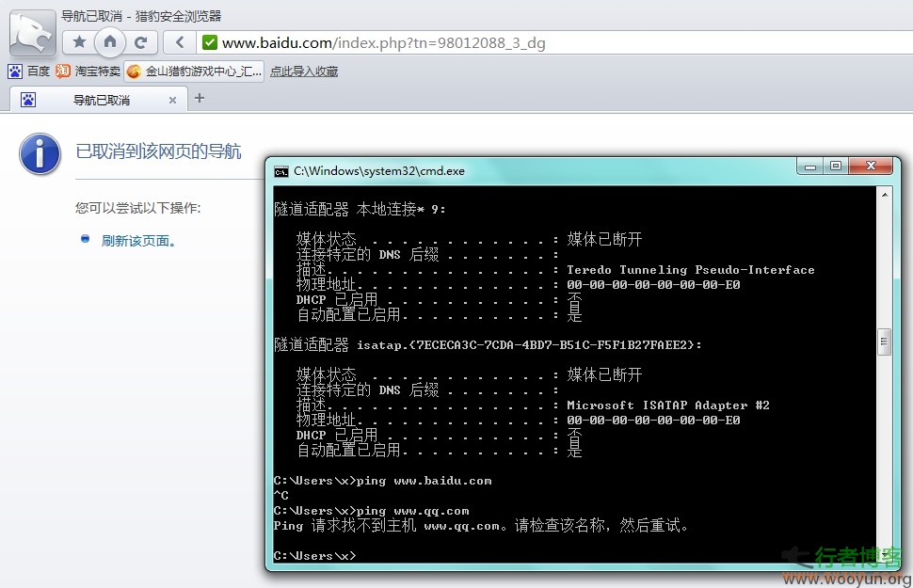The width and height of the screenshot is (913, 588).
Task: Open the 百度 bookmark
Action: click(x=39, y=71)
